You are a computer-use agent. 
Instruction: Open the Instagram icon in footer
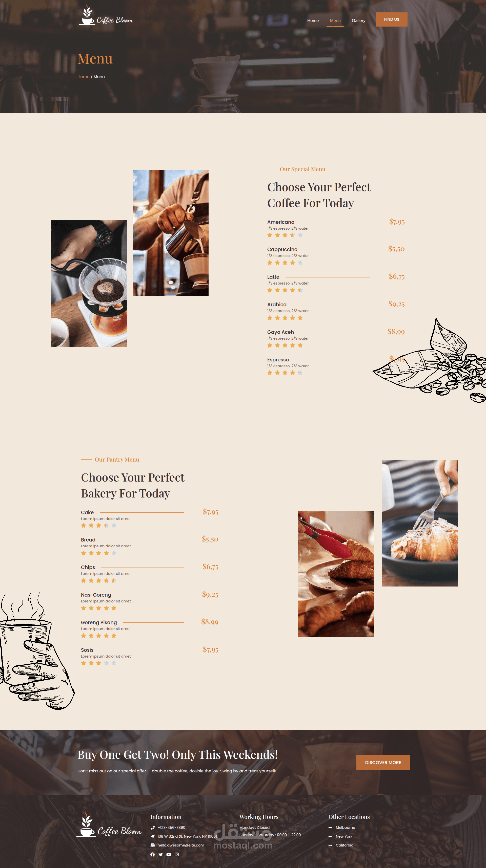tap(177, 855)
